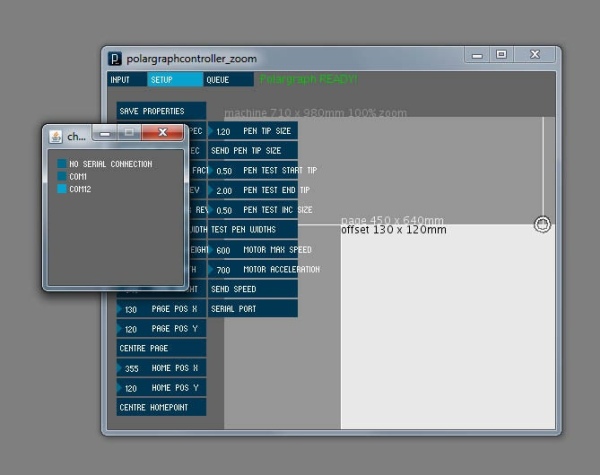Click the white page drawing area
This screenshot has width=600, height=475.
click(448, 329)
